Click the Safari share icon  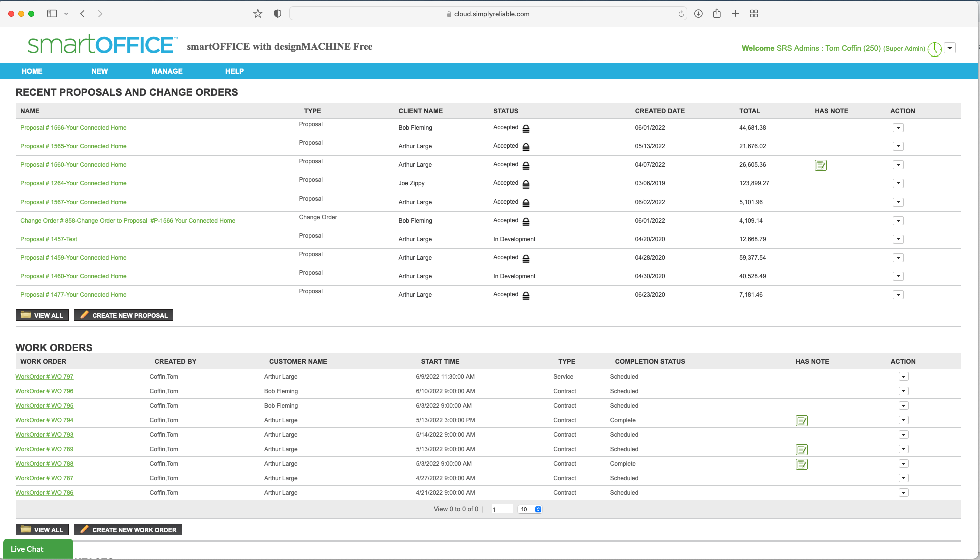tap(717, 14)
